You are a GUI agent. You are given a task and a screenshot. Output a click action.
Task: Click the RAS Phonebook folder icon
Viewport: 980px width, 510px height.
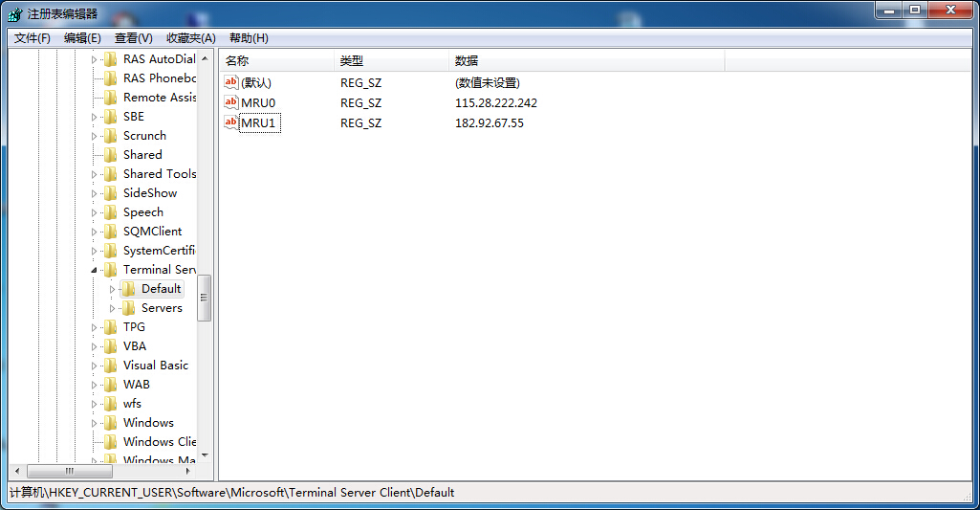click(111, 78)
